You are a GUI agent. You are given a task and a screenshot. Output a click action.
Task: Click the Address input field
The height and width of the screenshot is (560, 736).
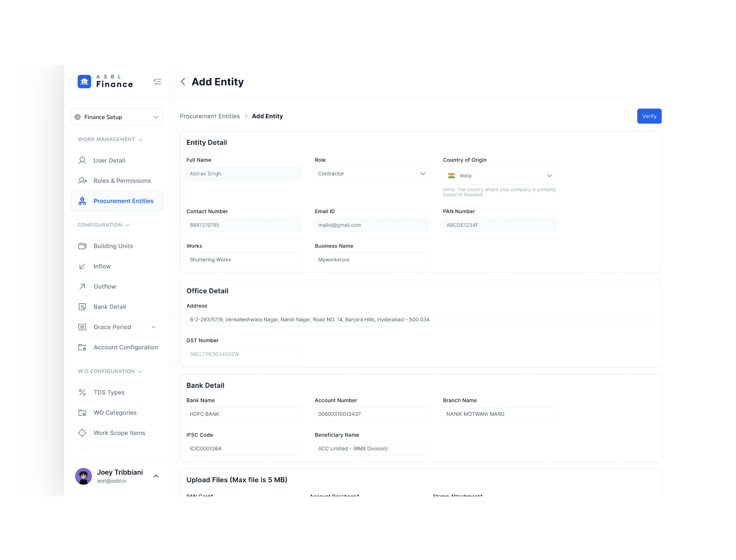420,319
